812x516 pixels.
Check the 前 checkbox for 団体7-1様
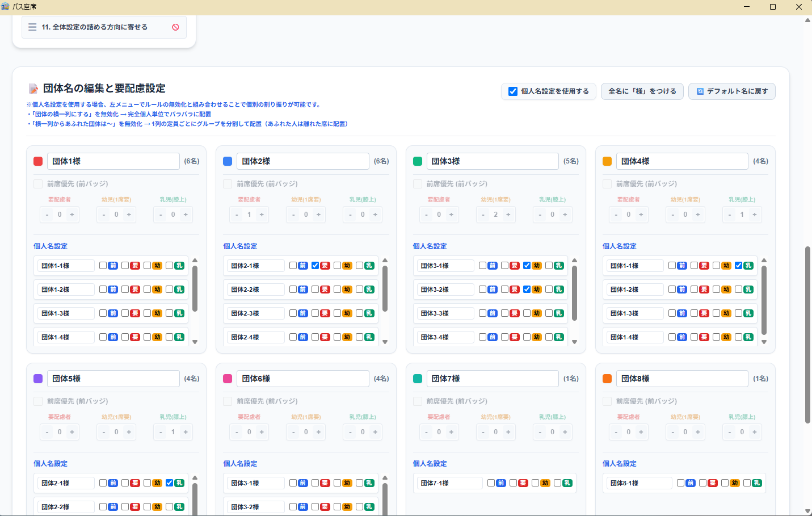491,483
